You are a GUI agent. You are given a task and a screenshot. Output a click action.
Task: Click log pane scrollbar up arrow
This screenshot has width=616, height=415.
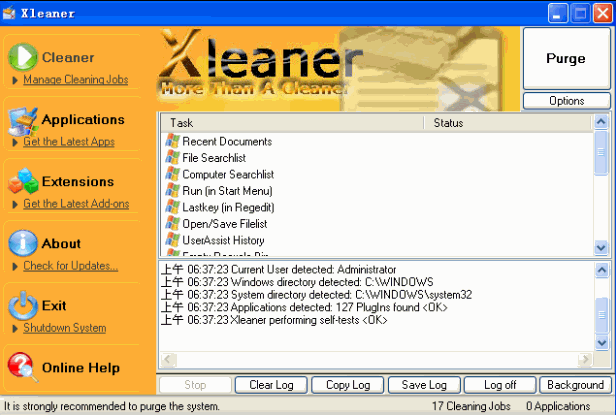602,270
